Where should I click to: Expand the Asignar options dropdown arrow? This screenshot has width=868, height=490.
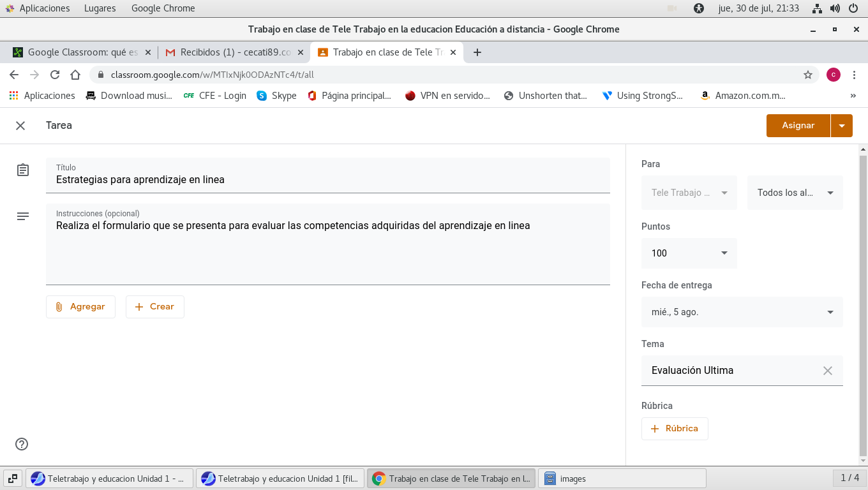coord(841,126)
